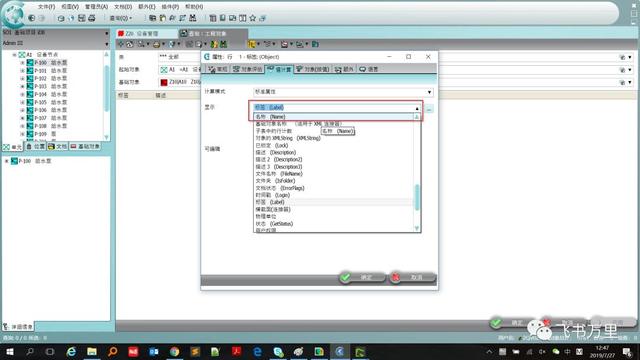
Task: Open File Explorer from the taskbar
Action: (92, 352)
